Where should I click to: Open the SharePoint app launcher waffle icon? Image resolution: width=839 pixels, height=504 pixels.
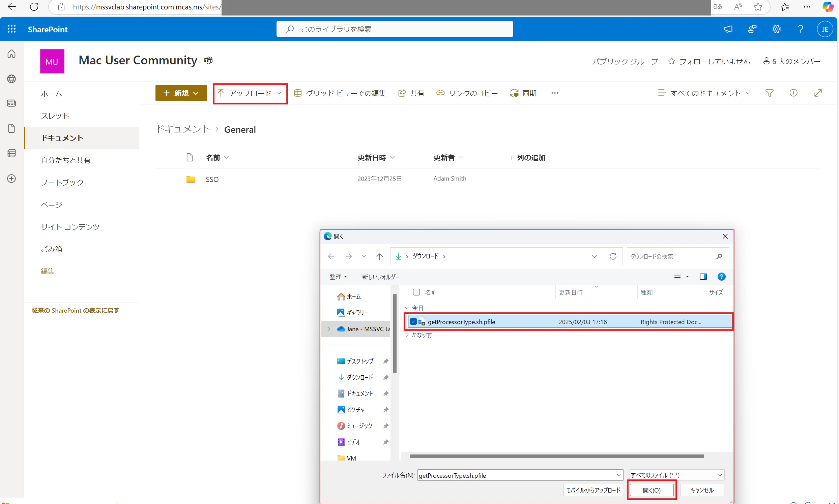pos(11,29)
